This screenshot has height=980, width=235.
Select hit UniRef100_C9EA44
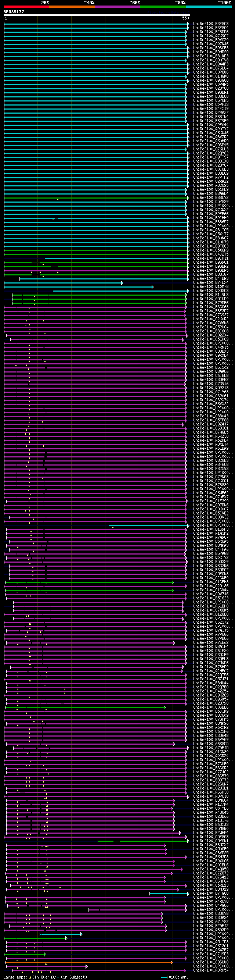pyautogui.click(x=211, y=125)
